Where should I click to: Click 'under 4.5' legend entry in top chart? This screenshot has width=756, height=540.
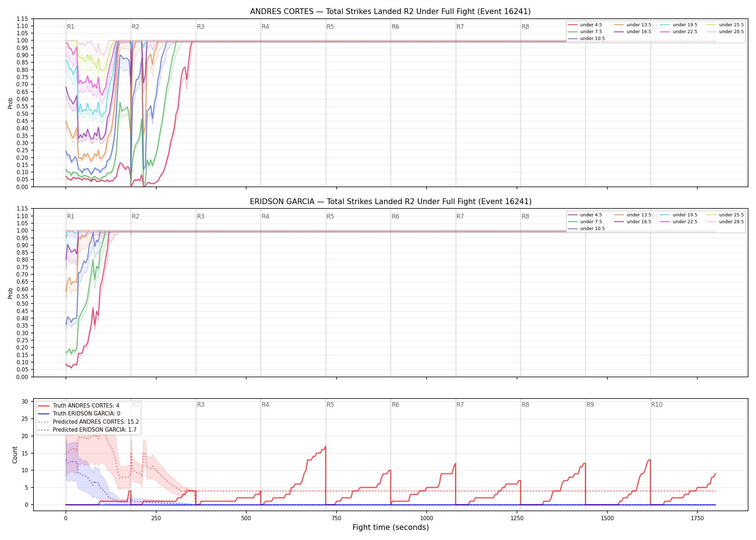coord(585,25)
